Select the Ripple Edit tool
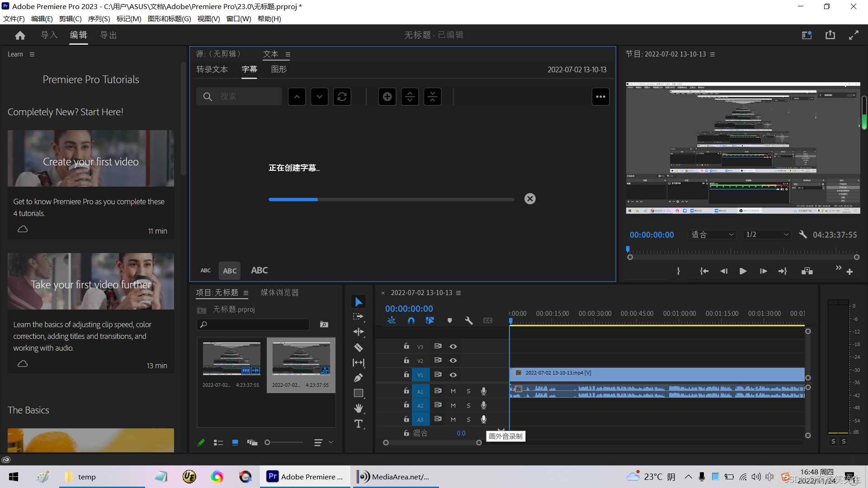868x488 pixels. pos(359,332)
